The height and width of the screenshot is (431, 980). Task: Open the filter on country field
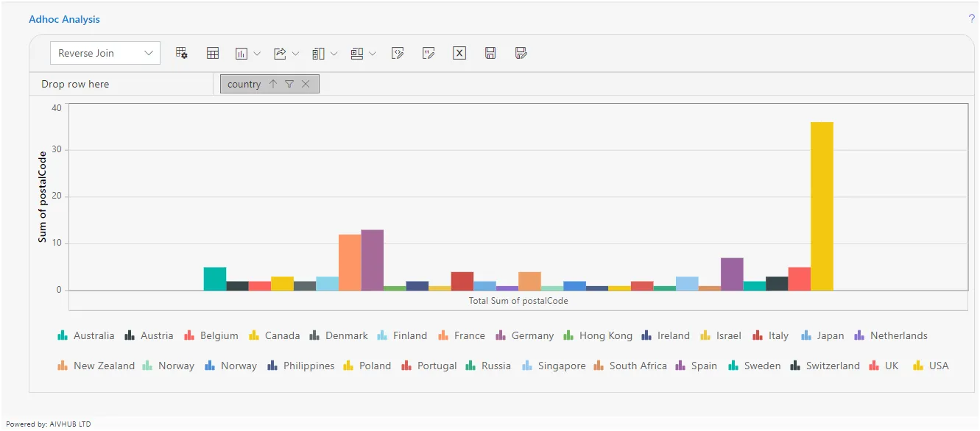coord(289,84)
